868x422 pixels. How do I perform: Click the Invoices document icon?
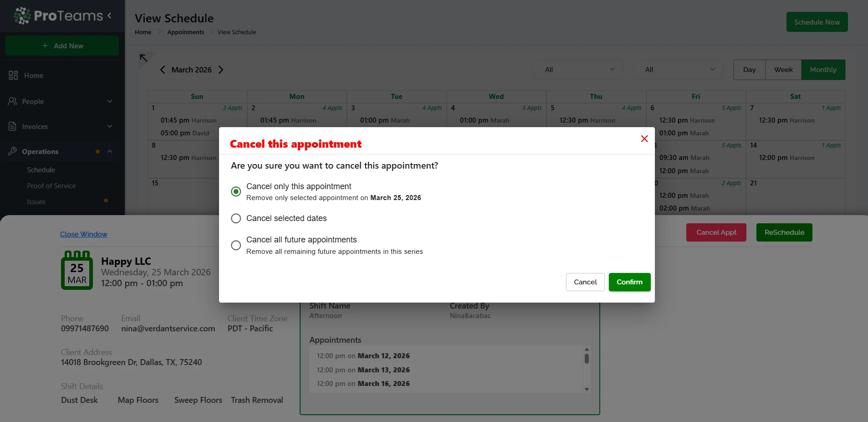tap(13, 126)
